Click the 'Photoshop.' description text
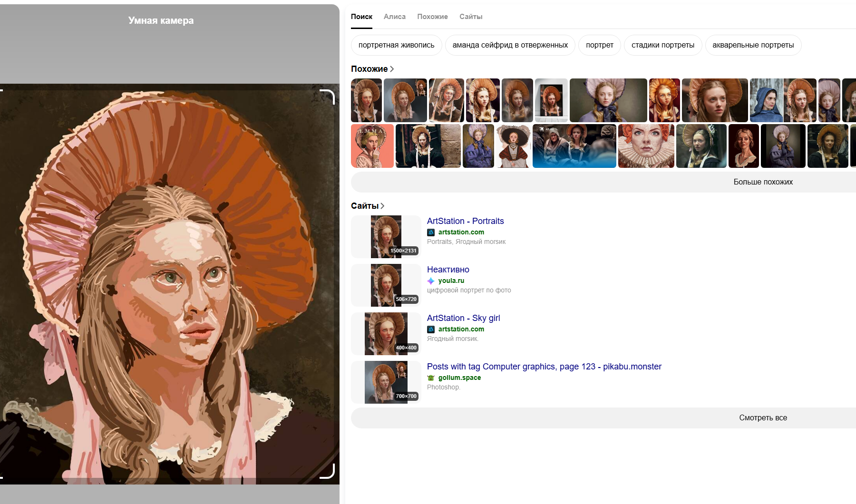 point(444,388)
